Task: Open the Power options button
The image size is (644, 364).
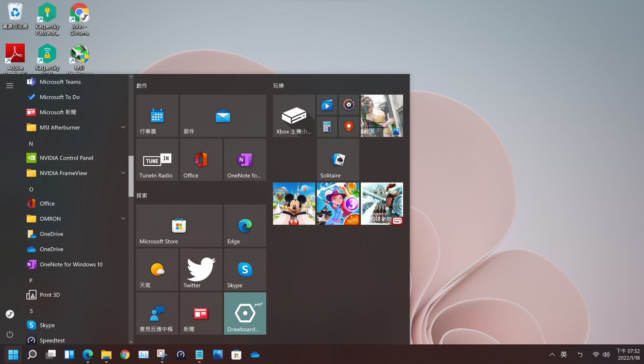Action: point(10,334)
